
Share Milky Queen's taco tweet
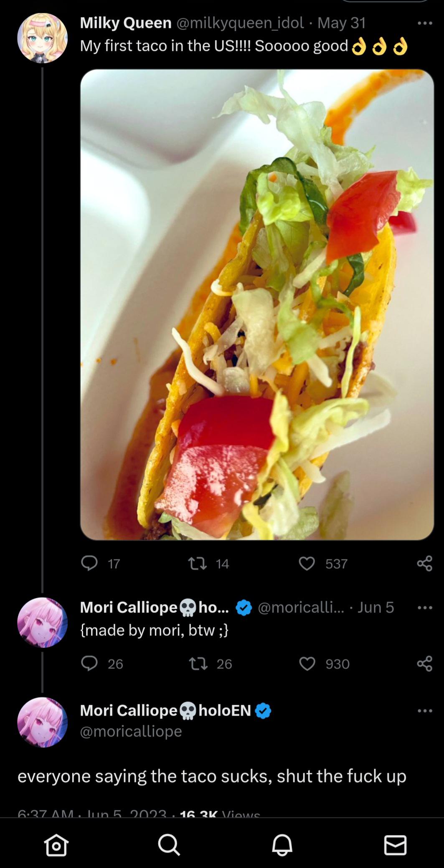tap(424, 564)
